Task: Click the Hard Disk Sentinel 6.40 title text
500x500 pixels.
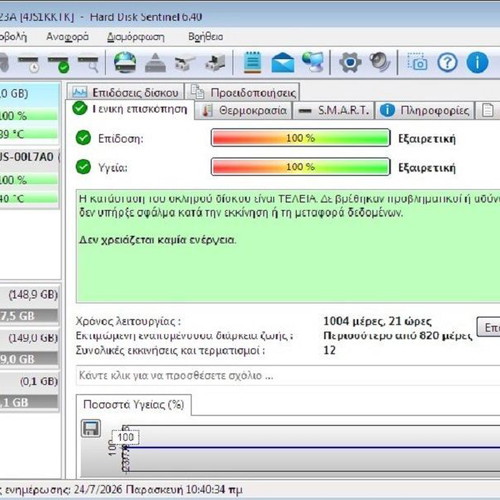Action: [x=146, y=17]
